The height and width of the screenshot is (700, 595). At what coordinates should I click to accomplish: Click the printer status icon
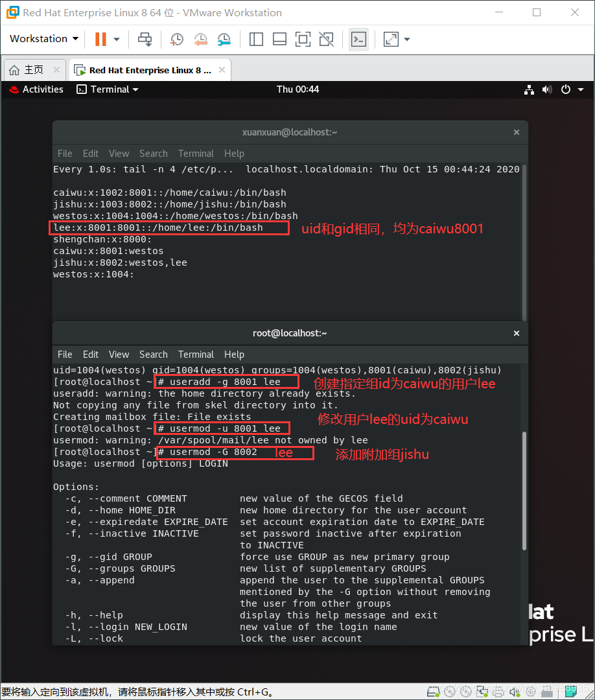(x=498, y=692)
